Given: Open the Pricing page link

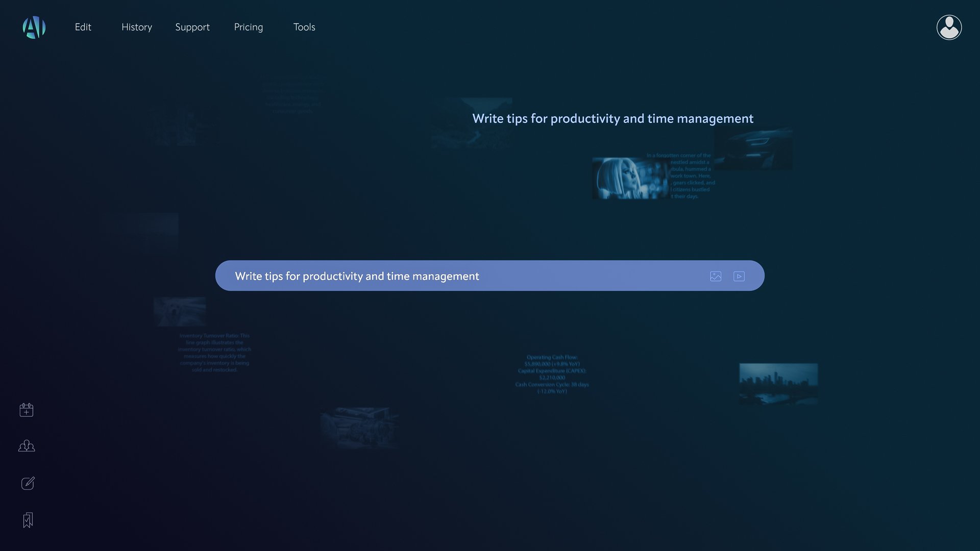Looking at the screenshot, I should (249, 27).
